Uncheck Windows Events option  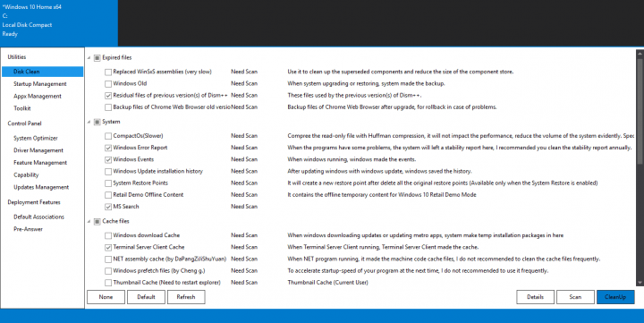pos(108,160)
